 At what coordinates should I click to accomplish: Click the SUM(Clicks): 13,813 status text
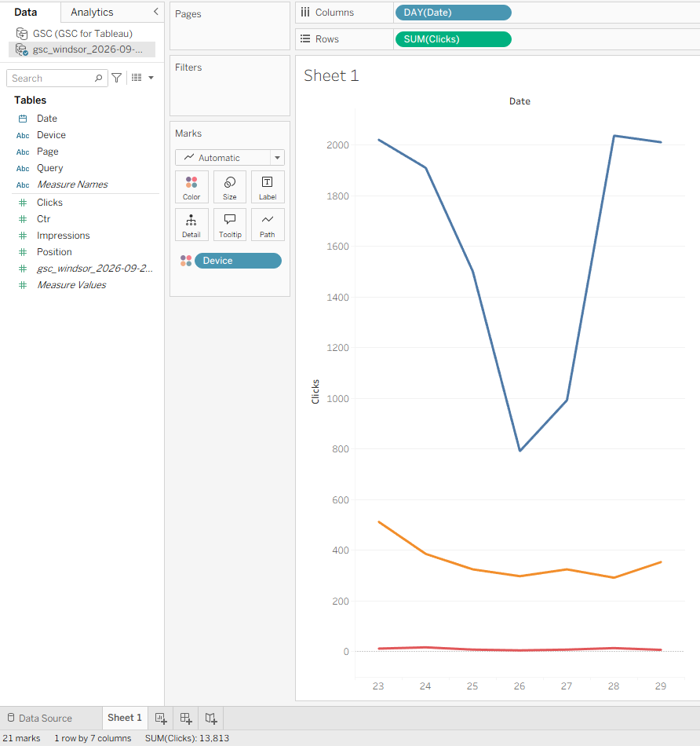point(187,738)
